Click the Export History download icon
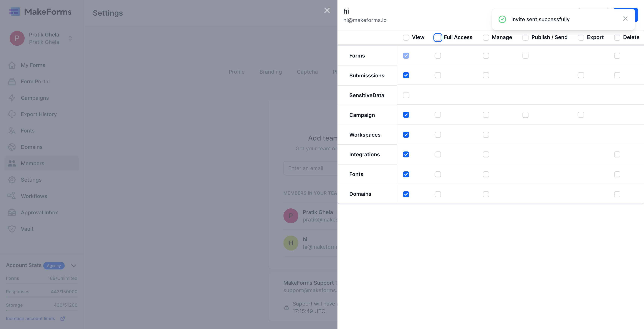Image resolution: width=644 pixels, height=329 pixels. click(12, 114)
